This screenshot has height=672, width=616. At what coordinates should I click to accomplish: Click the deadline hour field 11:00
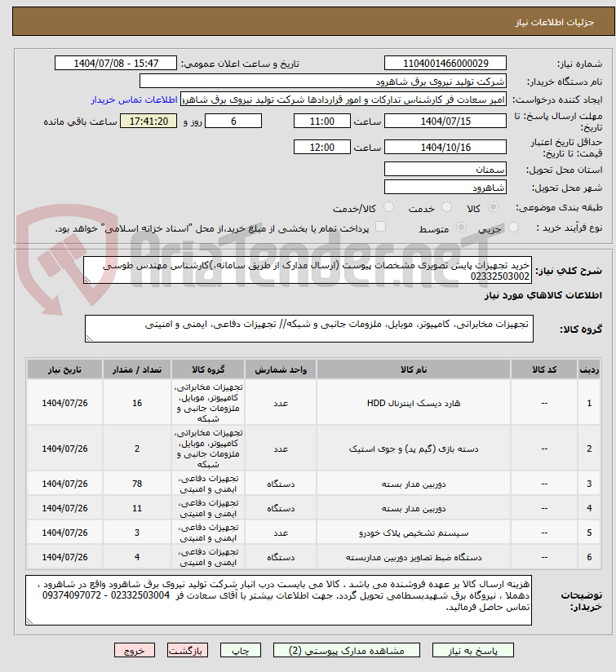pyautogui.click(x=322, y=121)
